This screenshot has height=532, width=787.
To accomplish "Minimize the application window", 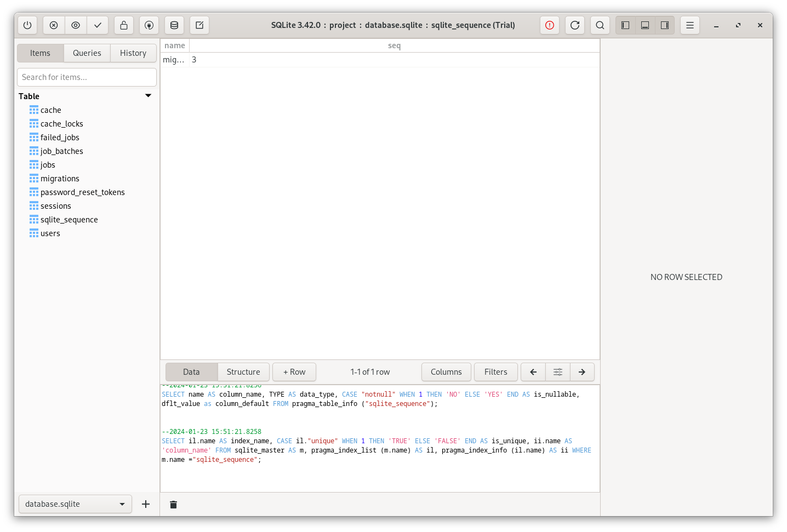I will tap(716, 25).
